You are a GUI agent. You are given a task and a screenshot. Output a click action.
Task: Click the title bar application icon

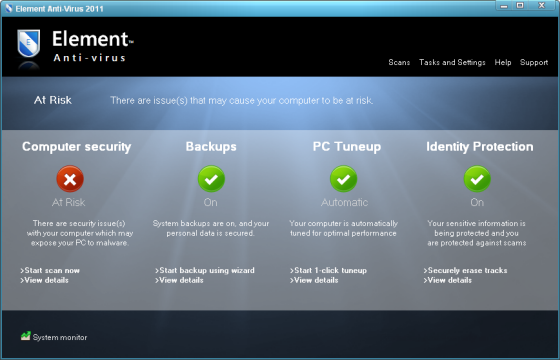(9, 8)
